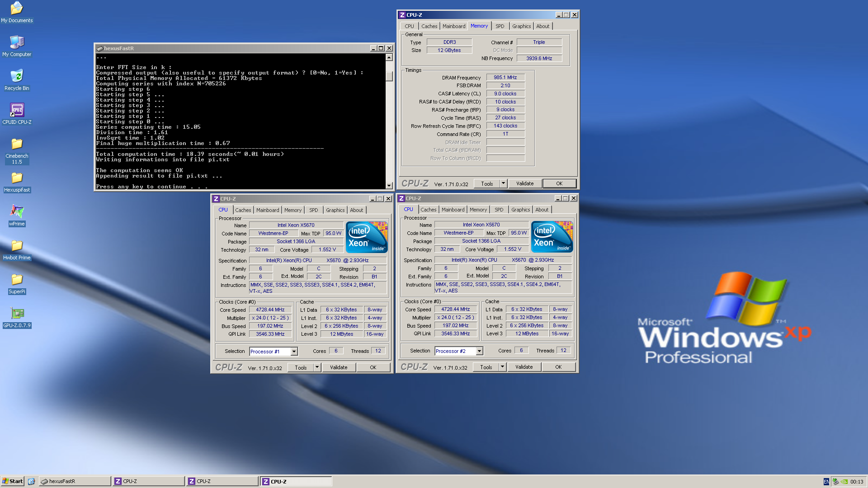Activate the second CPU-Z taskbar button
The width and height of the screenshot is (868, 488).
coord(222,481)
